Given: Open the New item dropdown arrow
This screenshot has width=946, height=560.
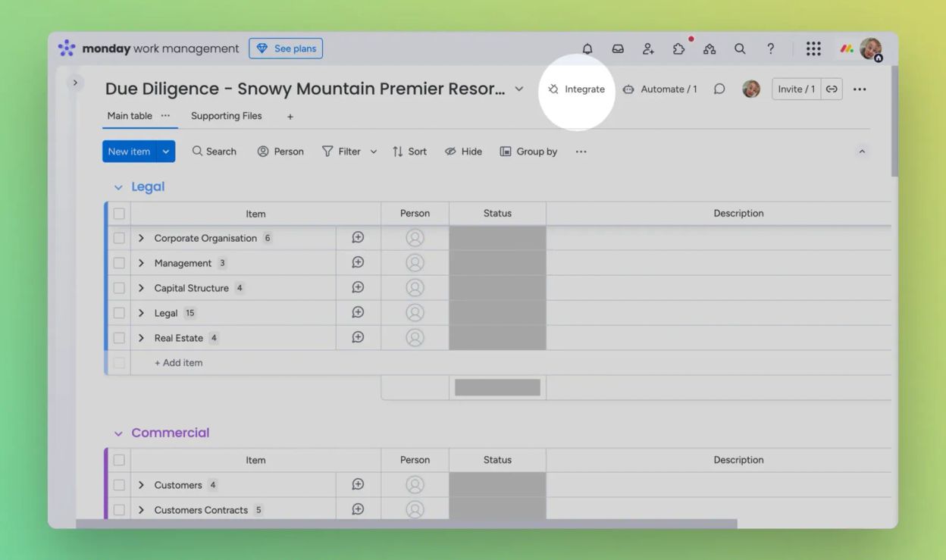Looking at the screenshot, I should point(165,151).
